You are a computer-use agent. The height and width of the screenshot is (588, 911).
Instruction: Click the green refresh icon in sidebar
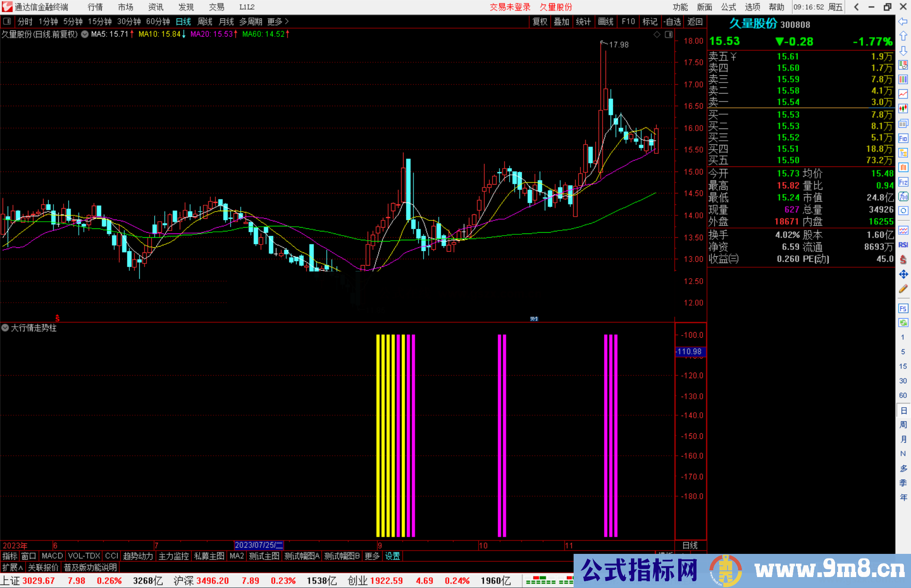[903, 323]
